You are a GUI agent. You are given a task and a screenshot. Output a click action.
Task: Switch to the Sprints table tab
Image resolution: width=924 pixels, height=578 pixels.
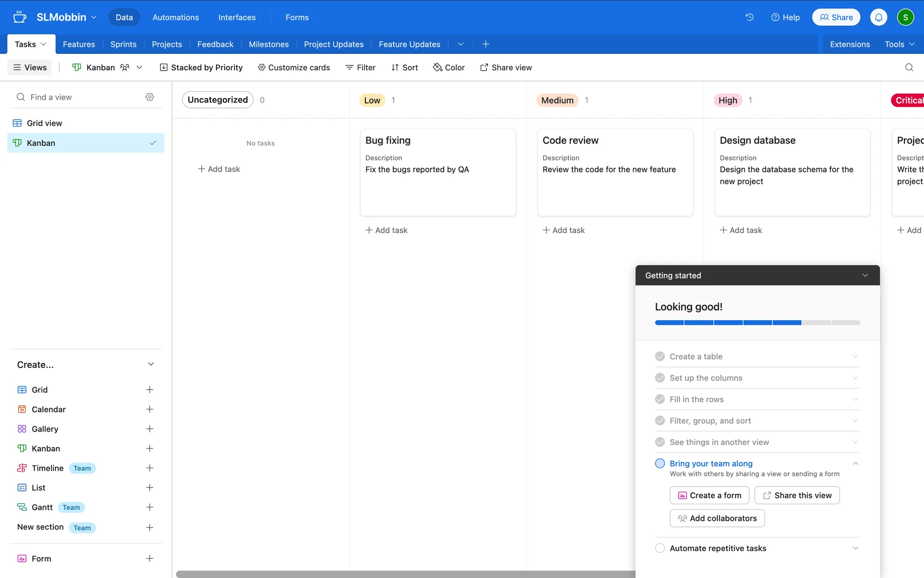pyautogui.click(x=123, y=44)
